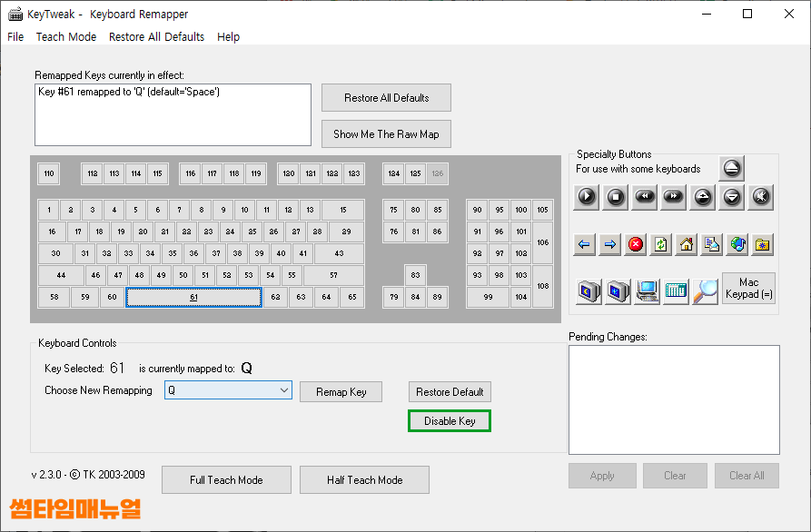
Task: Click the green Refresh page button
Action: point(660,244)
